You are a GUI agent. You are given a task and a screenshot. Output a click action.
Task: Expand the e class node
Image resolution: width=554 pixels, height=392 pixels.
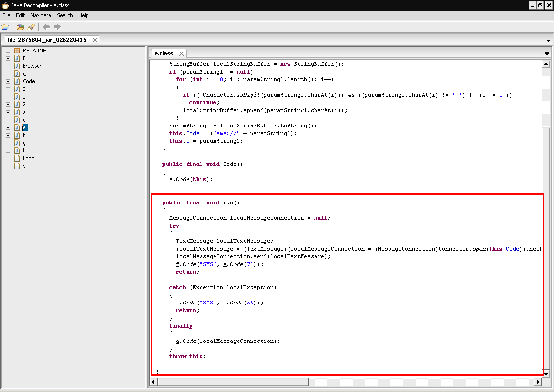tap(8, 127)
